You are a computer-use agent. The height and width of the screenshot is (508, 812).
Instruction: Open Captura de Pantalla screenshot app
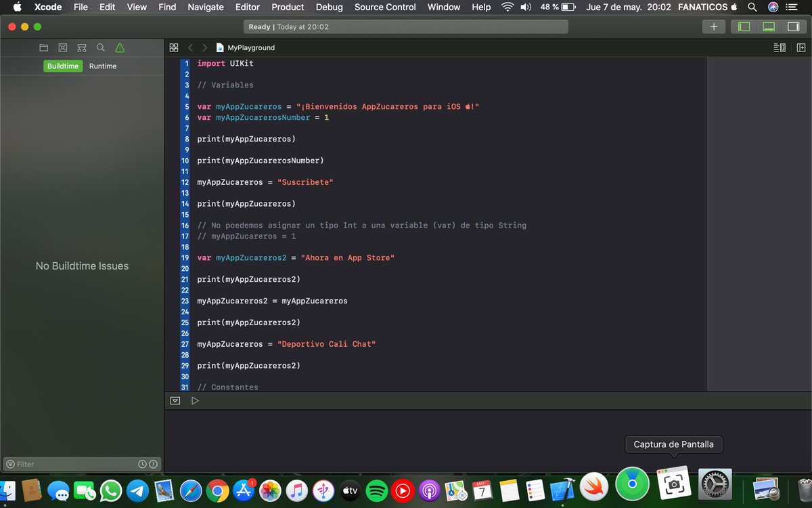[x=673, y=484]
